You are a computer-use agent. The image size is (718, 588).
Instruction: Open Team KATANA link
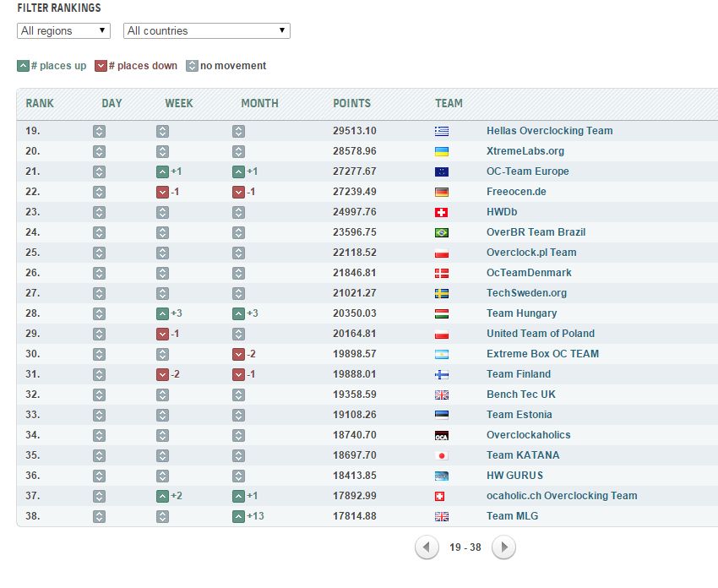point(523,455)
